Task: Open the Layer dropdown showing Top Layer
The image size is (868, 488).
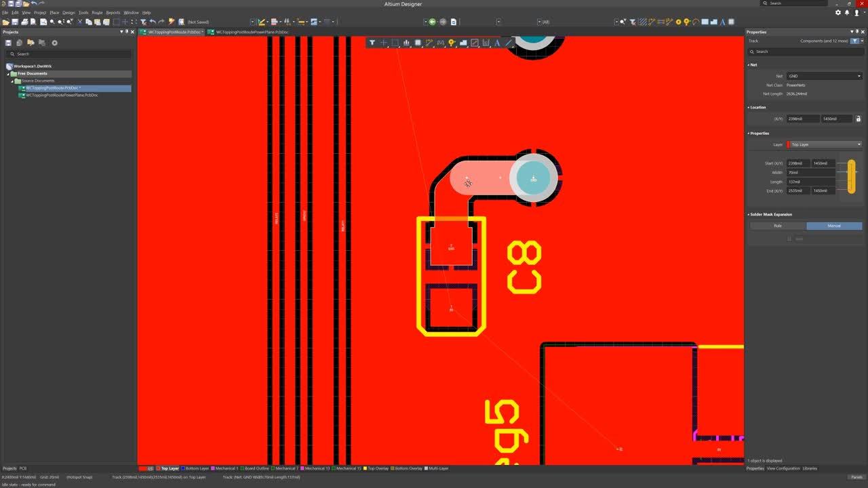Action: (x=825, y=144)
